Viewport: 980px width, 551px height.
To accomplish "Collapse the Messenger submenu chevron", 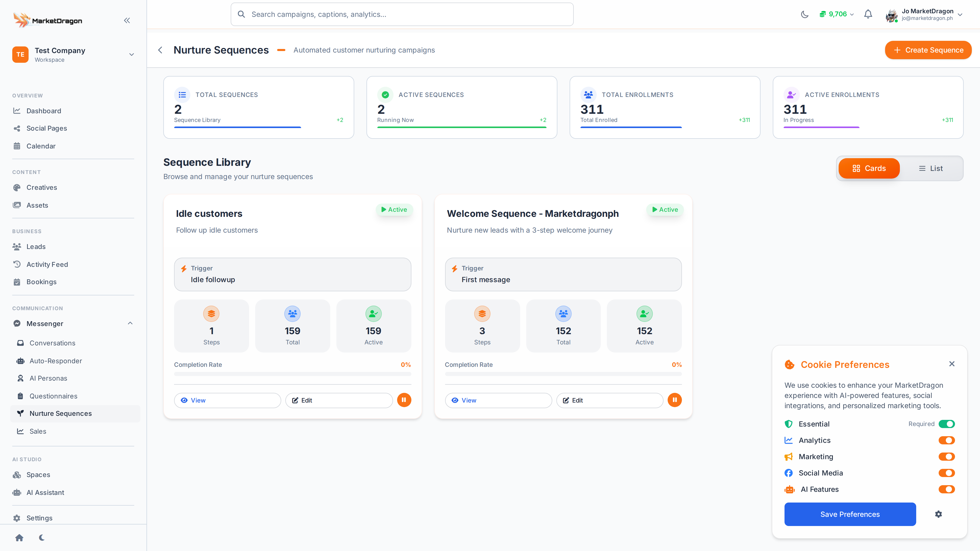I will click(x=130, y=323).
